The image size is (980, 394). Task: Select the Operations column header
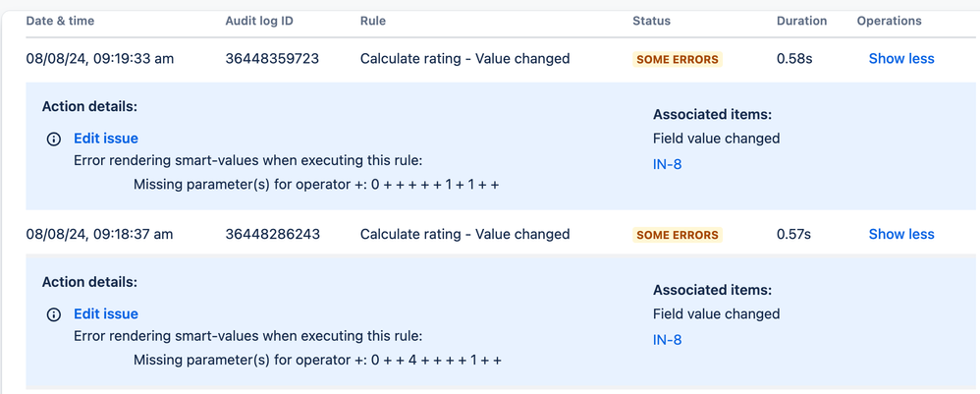(889, 21)
